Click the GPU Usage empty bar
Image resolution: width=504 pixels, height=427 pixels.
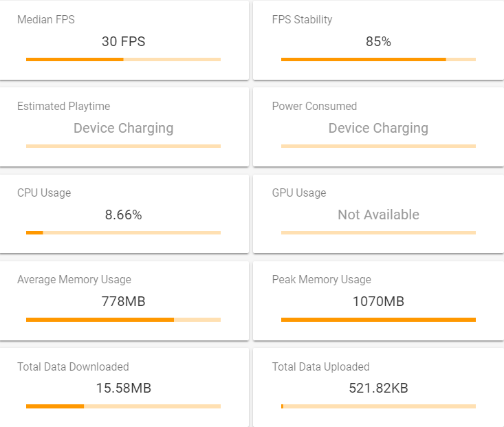tap(378, 233)
